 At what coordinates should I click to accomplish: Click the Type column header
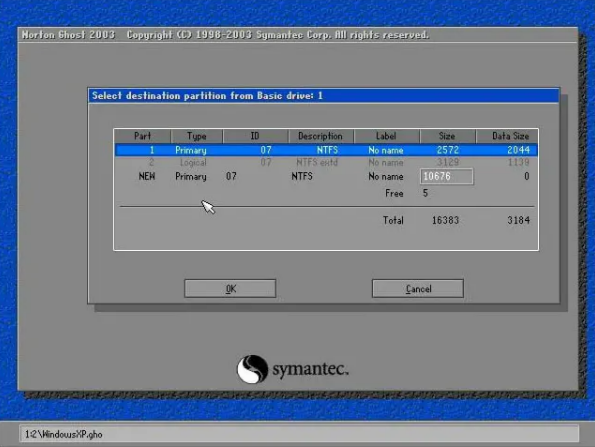click(x=197, y=136)
